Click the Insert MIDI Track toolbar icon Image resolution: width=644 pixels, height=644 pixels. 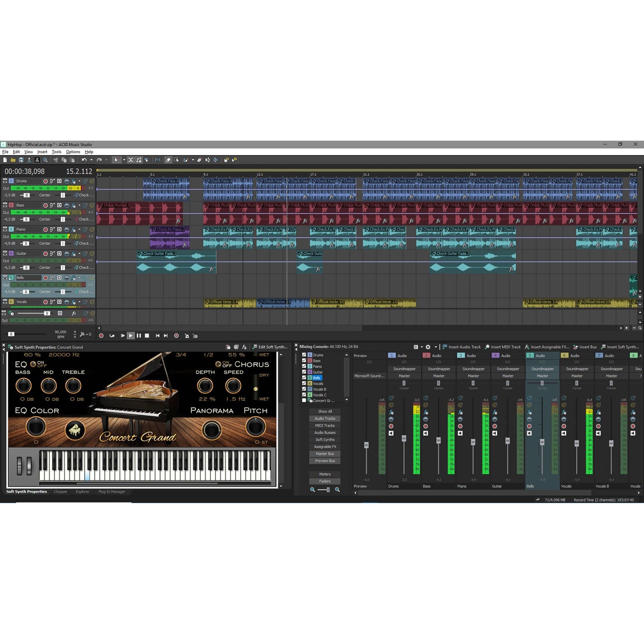(x=487, y=347)
